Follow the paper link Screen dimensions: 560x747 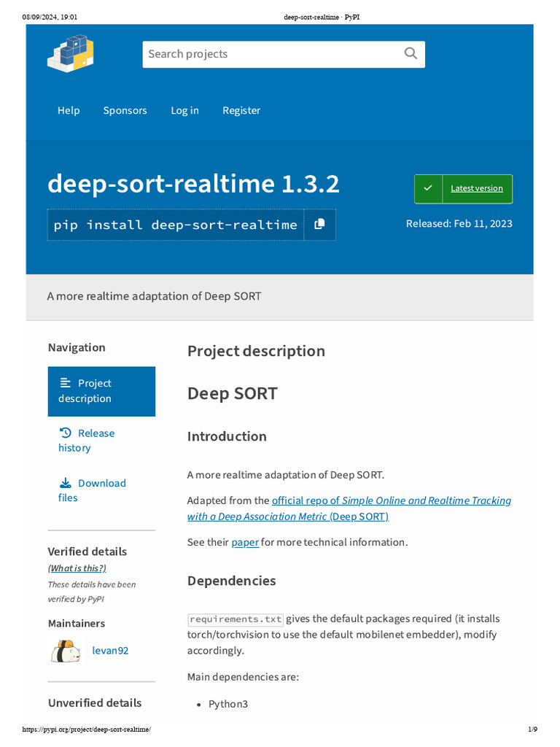tap(245, 542)
